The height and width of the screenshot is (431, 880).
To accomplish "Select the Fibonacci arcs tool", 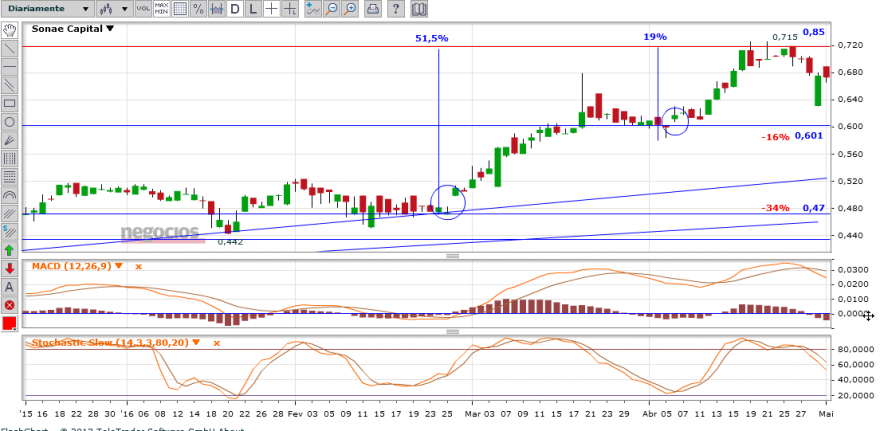I will tap(10, 195).
